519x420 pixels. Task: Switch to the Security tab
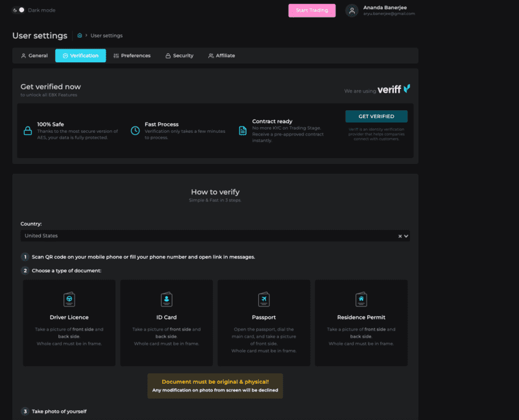[x=180, y=56]
